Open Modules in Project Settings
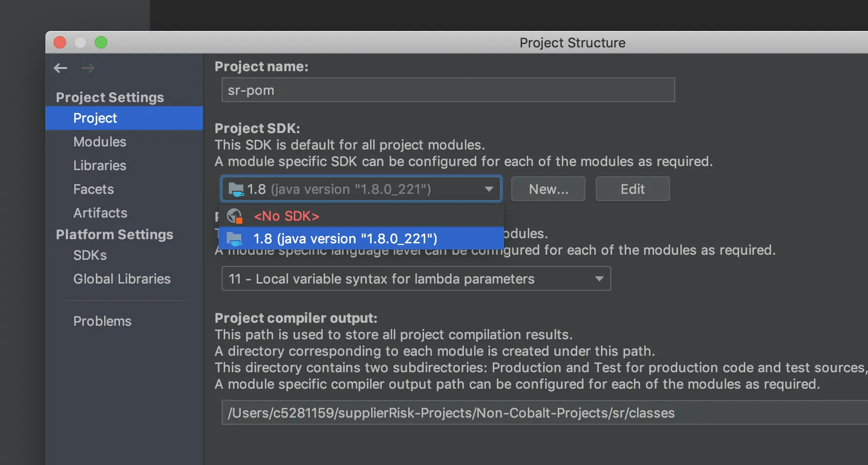 (100, 142)
